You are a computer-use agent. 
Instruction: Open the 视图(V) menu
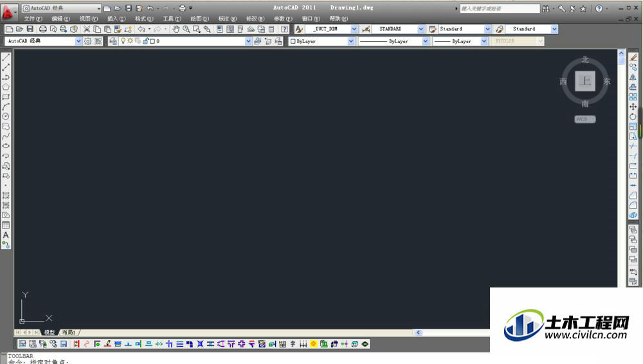(89, 19)
